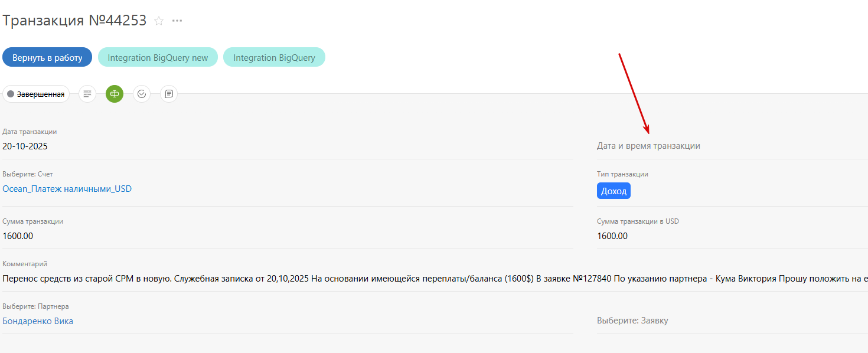Open the Ocean_Платеж наличными_USD account link

point(67,189)
